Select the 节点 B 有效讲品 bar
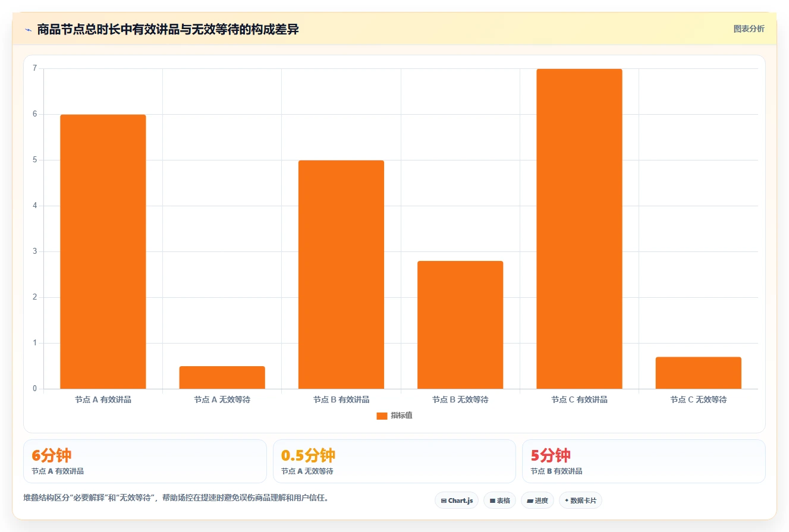This screenshot has height=532, width=789. (341, 275)
